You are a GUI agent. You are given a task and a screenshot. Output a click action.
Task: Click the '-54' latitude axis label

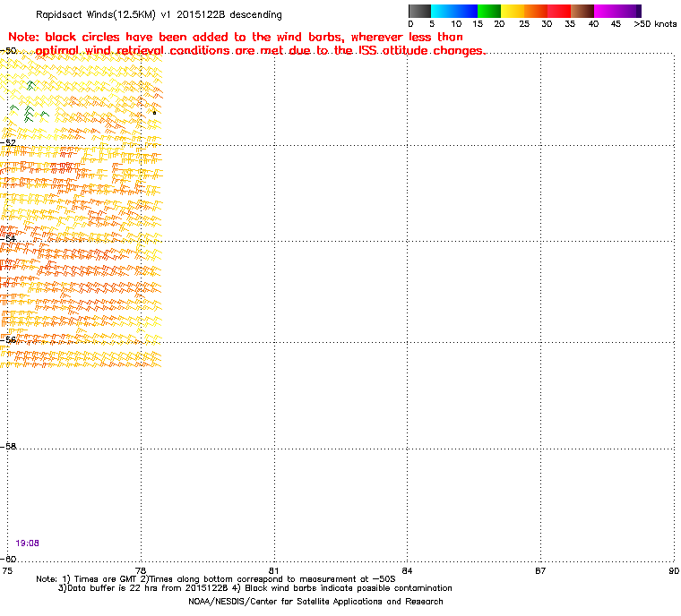[x=8, y=238]
